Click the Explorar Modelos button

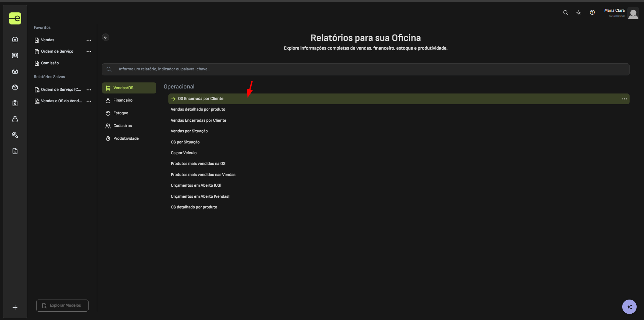[x=62, y=306]
